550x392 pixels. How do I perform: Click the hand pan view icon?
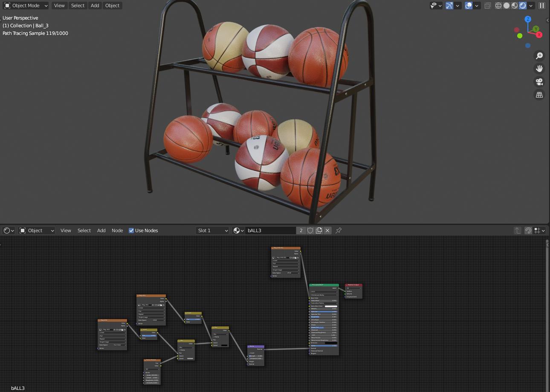tap(539, 69)
